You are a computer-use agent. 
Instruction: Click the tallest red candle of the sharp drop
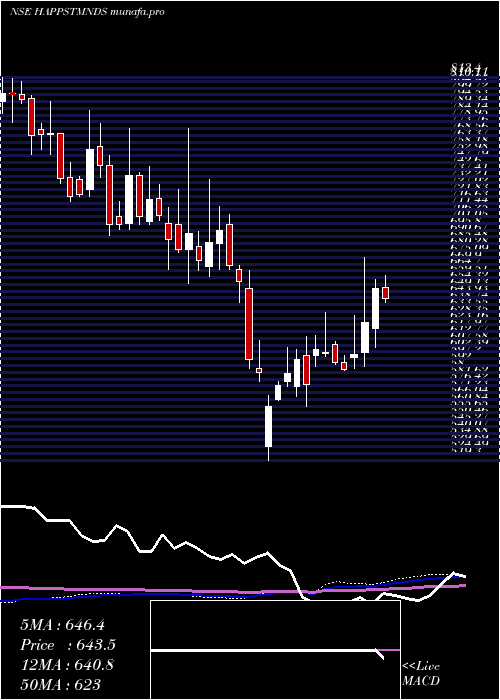249,324
